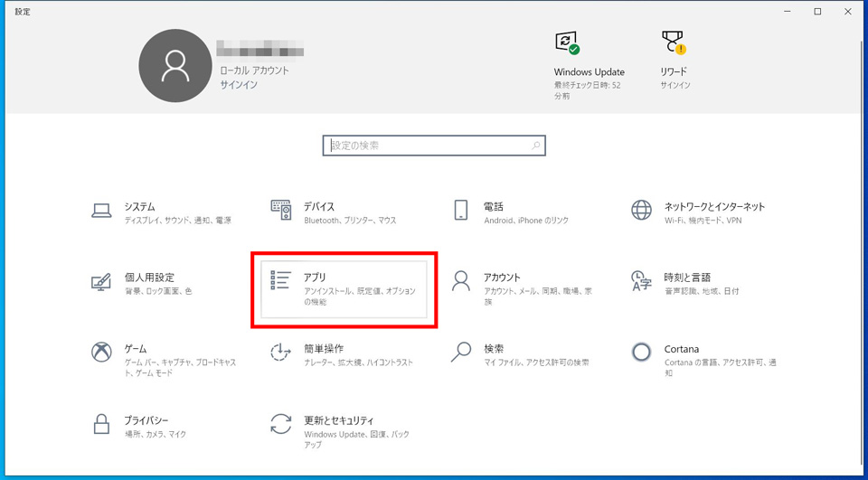Click the magnifier in the search box

tap(535, 146)
